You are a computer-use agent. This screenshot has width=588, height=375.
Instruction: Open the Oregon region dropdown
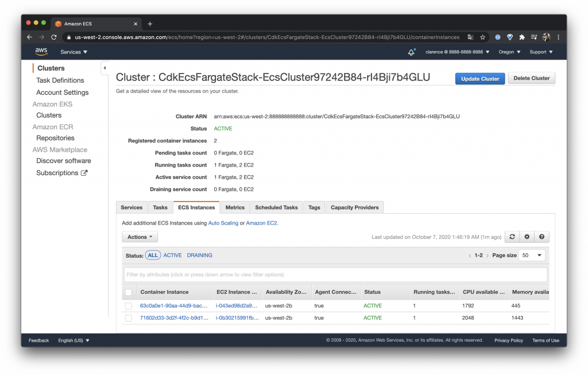[x=509, y=52]
